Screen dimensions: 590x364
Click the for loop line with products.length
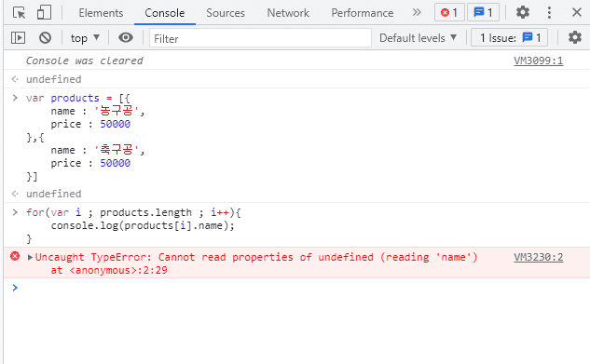[133, 212]
